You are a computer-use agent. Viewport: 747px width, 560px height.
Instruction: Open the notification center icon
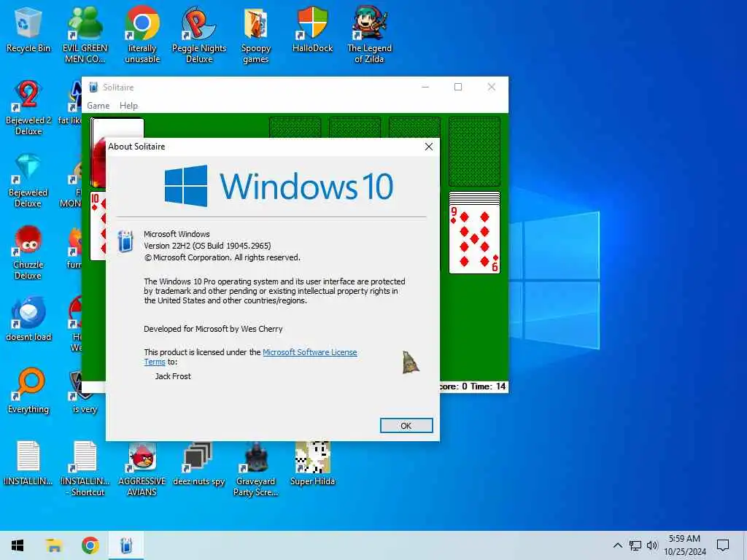[723, 545]
